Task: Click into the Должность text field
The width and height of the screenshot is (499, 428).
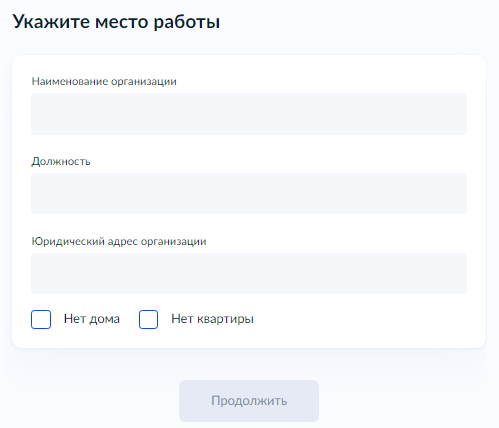Action: [249, 193]
